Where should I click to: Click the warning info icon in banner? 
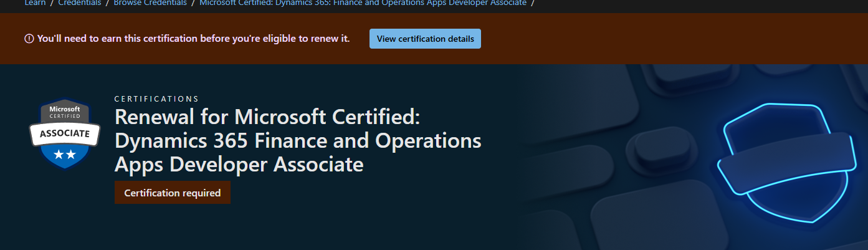click(29, 39)
